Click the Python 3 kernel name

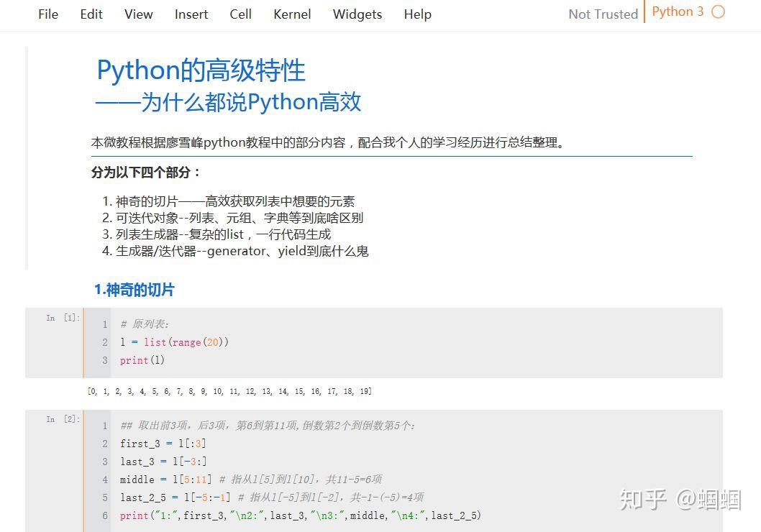(678, 12)
